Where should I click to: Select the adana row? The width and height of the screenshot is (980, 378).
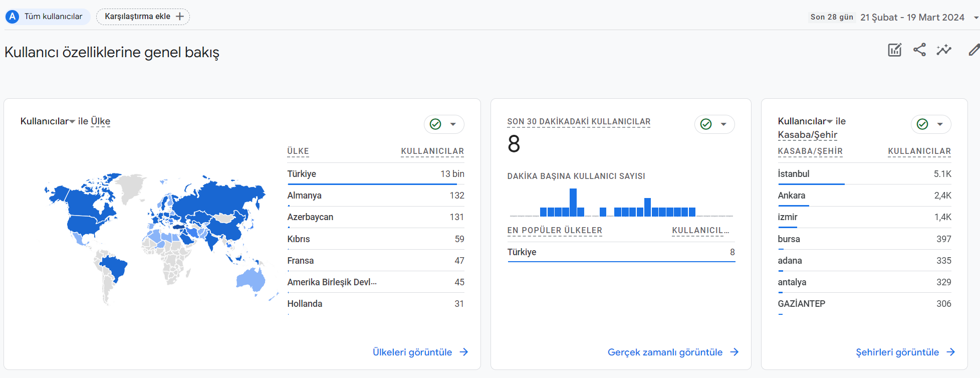point(864,261)
